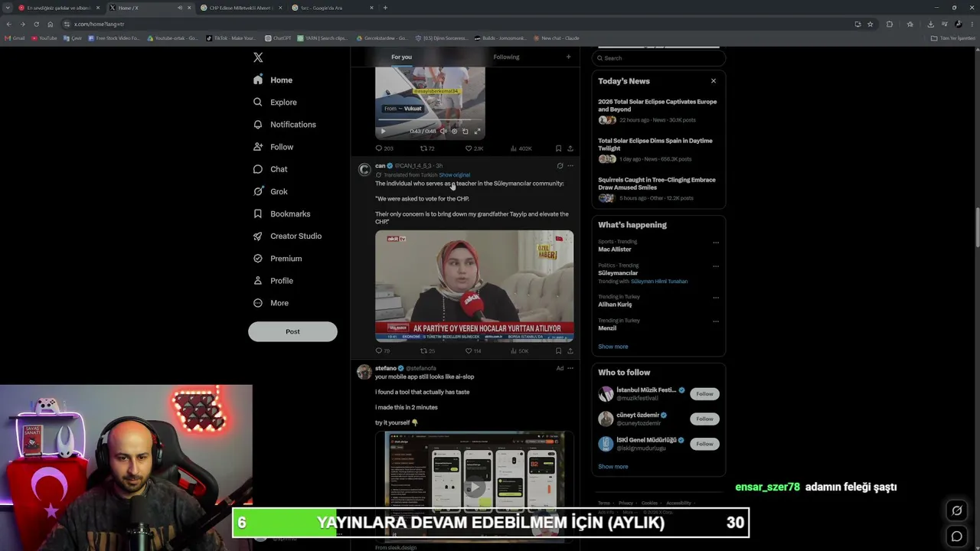Click the browser address bar
980x551 pixels.
(459, 24)
